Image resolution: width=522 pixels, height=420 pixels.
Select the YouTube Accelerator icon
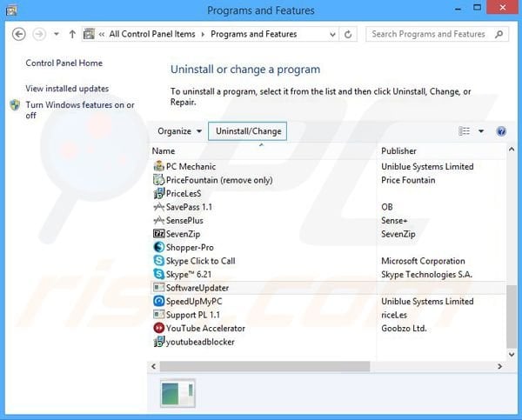(159, 328)
